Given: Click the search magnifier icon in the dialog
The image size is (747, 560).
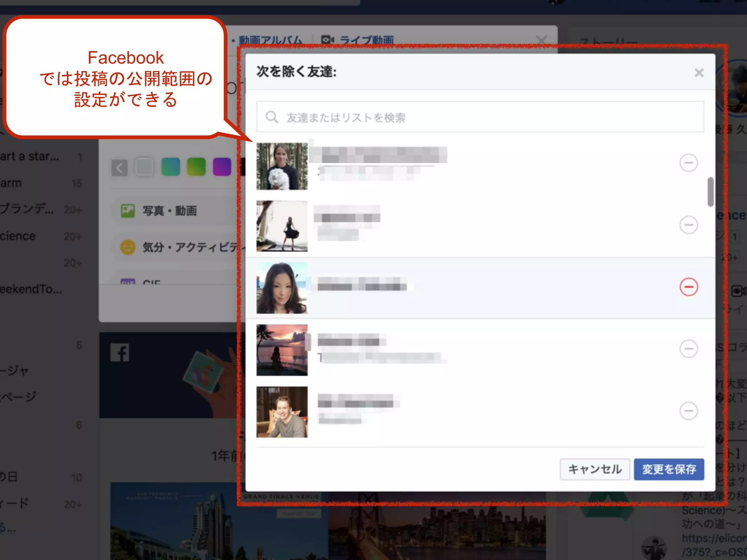Looking at the screenshot, I should click(x=272, y=117).
